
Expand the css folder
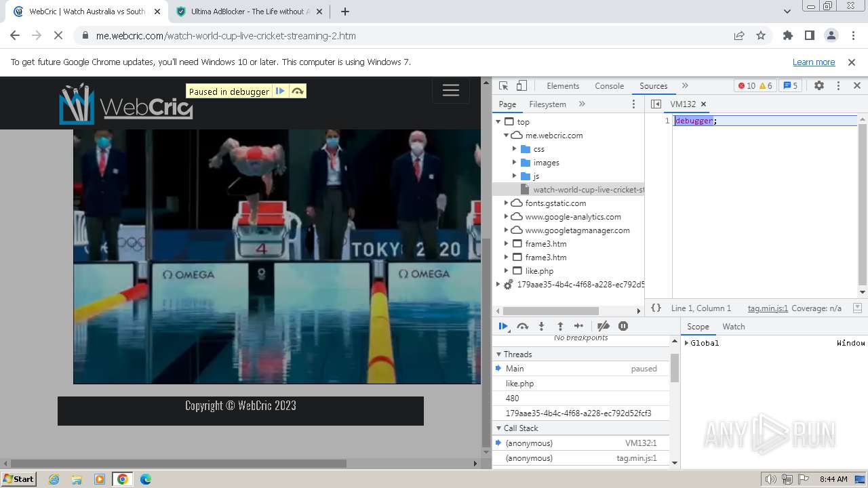pyautogui.click(x=515, y=149)
